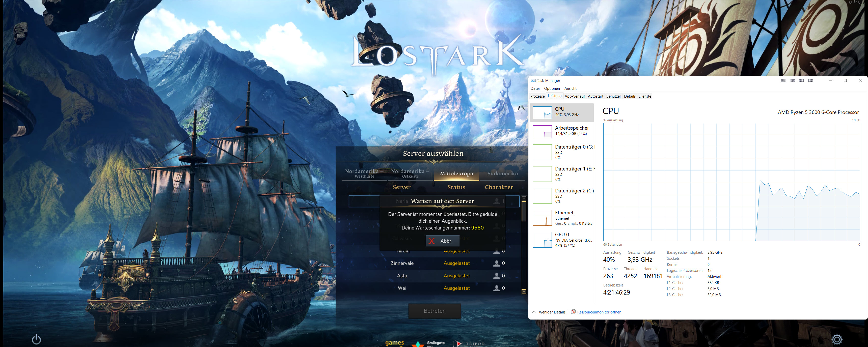The height and width of the screenshot is (347, 868).
Task: Click the leftmost monitor-move icon in the Task-Manager title bar
Action: click(x=783, y=80)
